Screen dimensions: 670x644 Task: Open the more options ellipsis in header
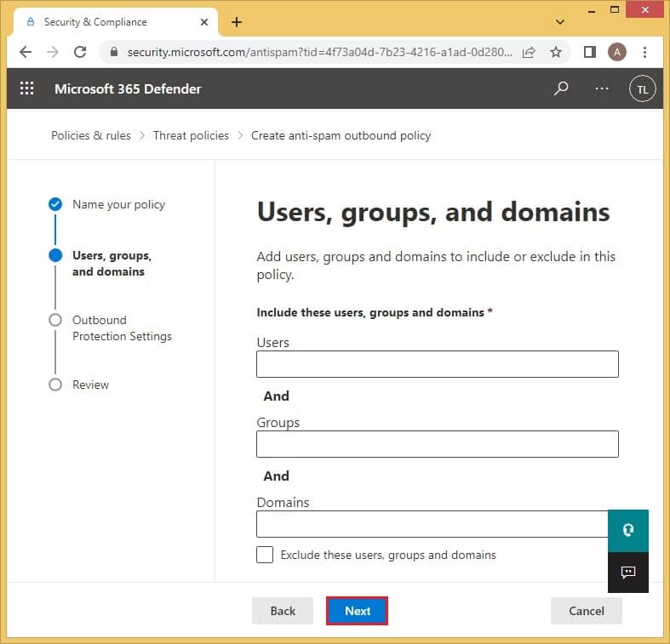602,88
